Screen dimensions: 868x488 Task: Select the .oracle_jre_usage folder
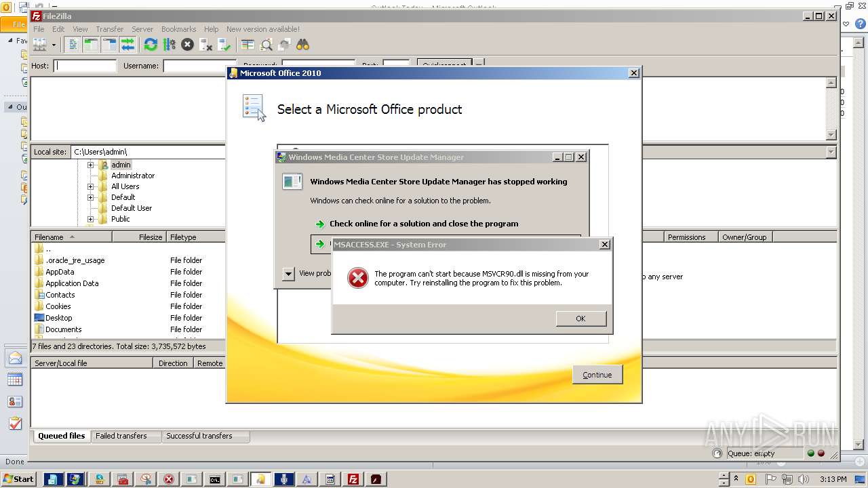(x=127, y=260)
